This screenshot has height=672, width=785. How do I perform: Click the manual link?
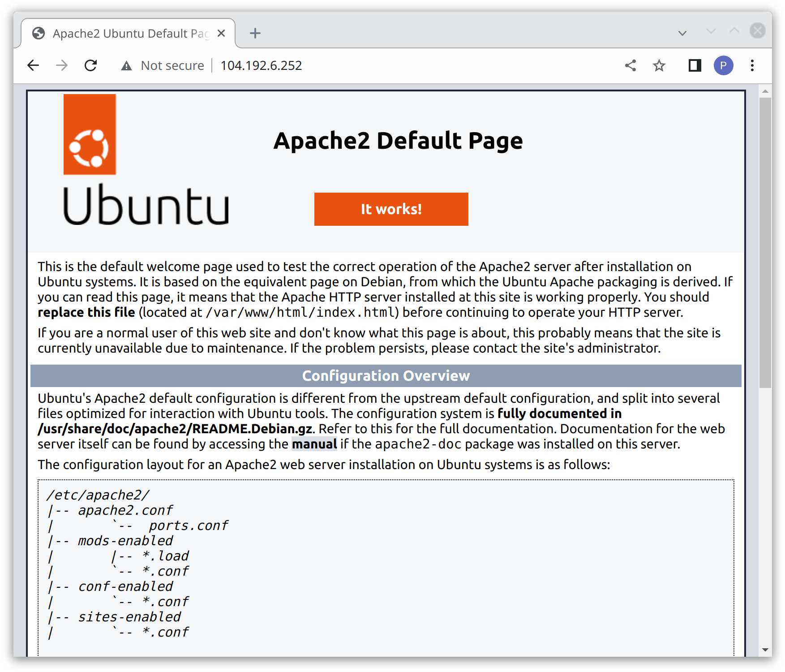point(314,444)
